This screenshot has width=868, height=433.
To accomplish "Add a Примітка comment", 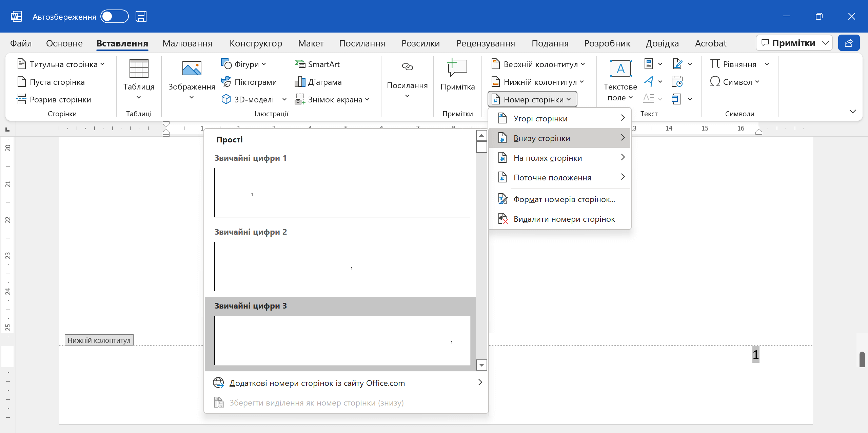I will [x=457, y=75].
